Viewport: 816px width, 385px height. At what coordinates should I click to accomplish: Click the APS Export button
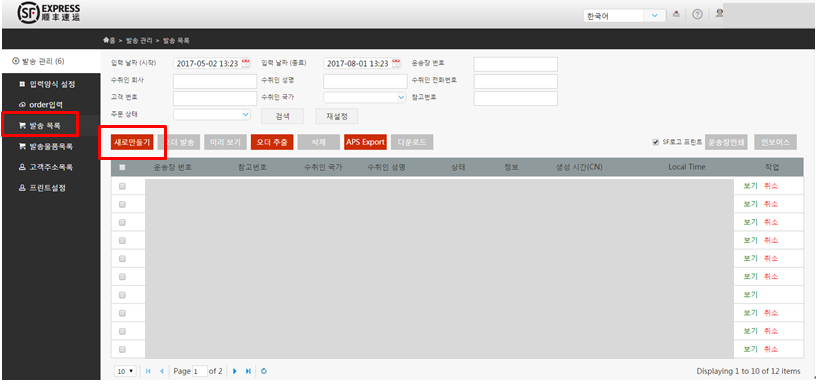pyautogui.click(x=365, y=142)
